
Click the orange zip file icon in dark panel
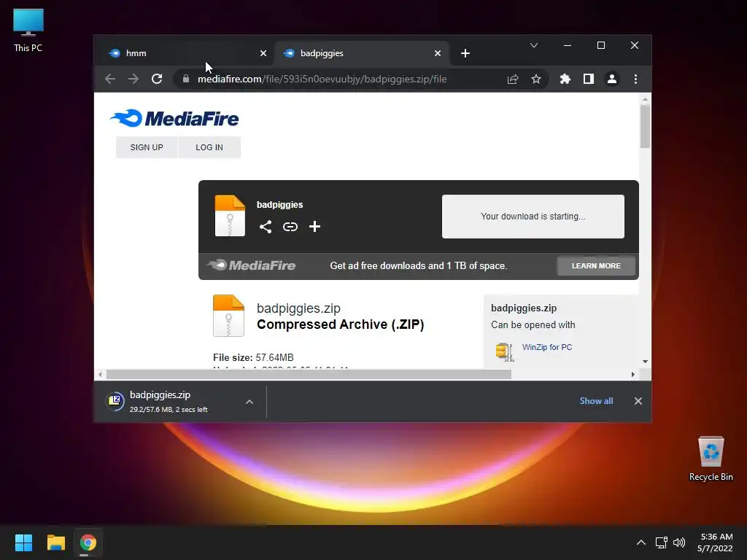point(230,216)
